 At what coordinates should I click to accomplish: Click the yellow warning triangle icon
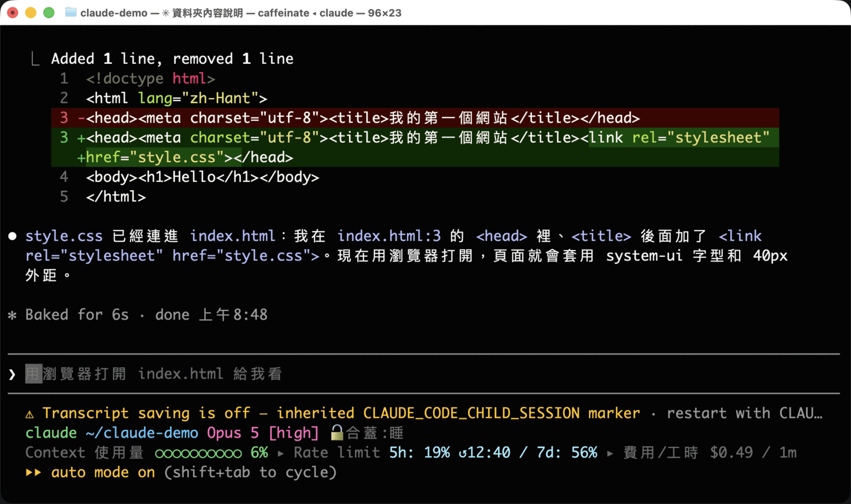pyautogui.click(x=30, y=414)
